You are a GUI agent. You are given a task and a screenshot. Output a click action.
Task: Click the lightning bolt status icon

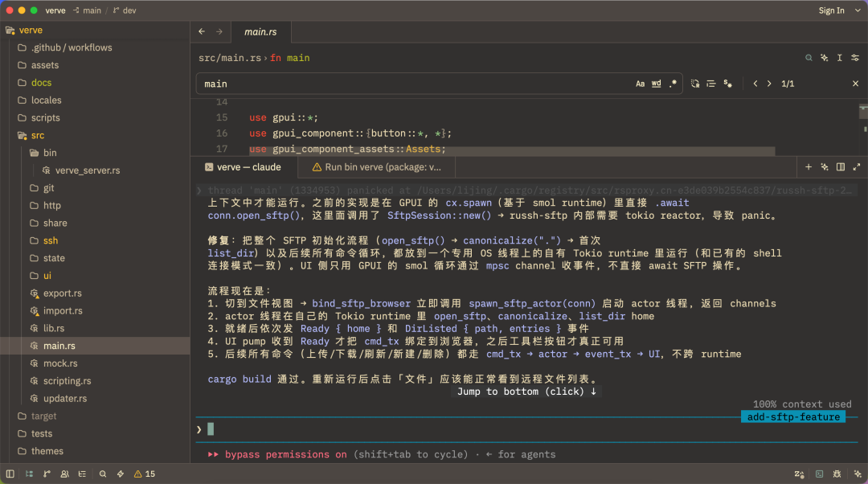120,474
